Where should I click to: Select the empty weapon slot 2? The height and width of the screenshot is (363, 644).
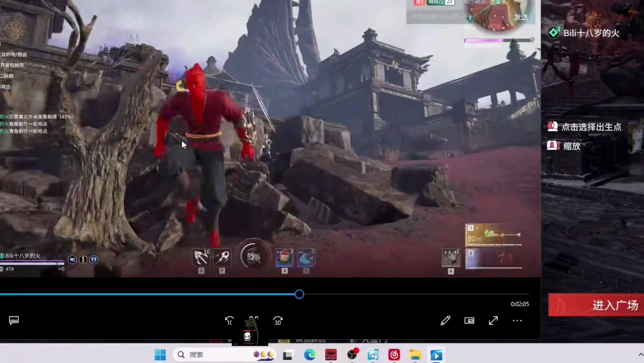click(x=494, y=259)
